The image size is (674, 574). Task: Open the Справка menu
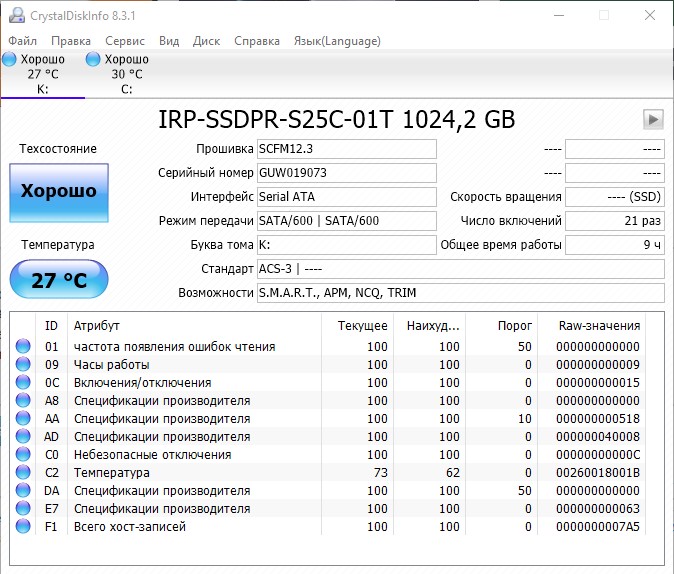coord(257,41)
